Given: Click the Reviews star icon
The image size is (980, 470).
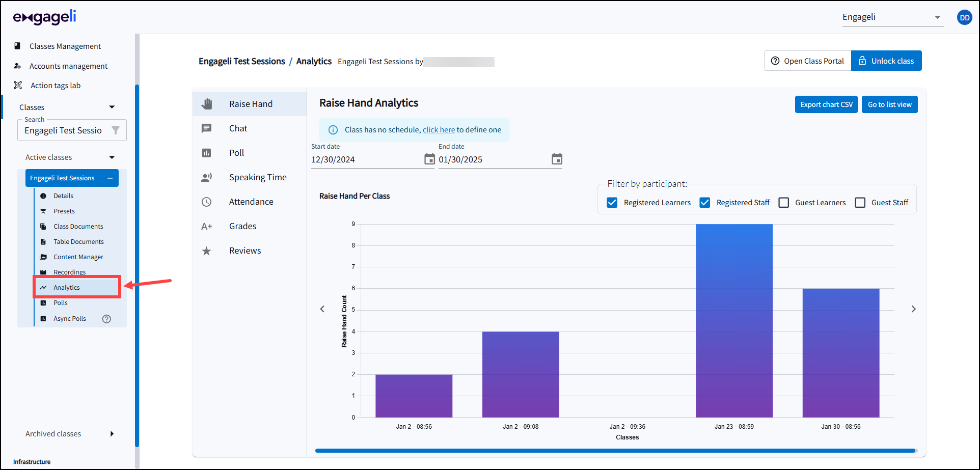Looking at the screenshot, I should coord(207,251).
